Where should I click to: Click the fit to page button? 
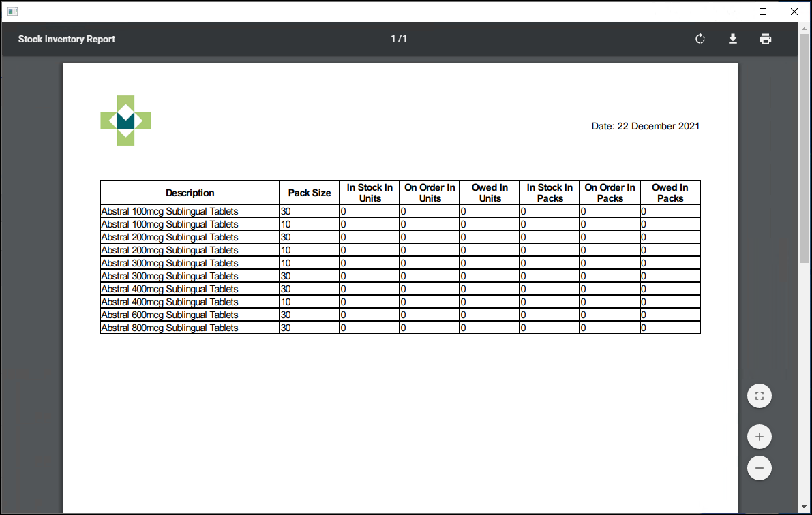[759, 396]
